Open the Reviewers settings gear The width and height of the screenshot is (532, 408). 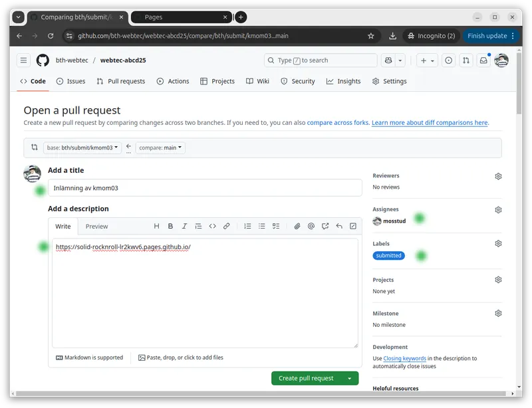point(498,176)
